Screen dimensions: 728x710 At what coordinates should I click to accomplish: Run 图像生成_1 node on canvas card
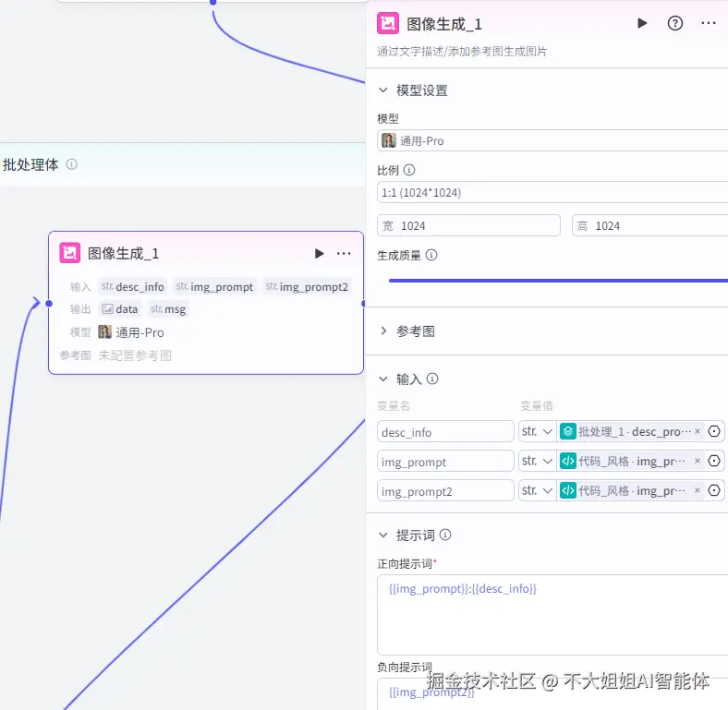tap(319, 253)
